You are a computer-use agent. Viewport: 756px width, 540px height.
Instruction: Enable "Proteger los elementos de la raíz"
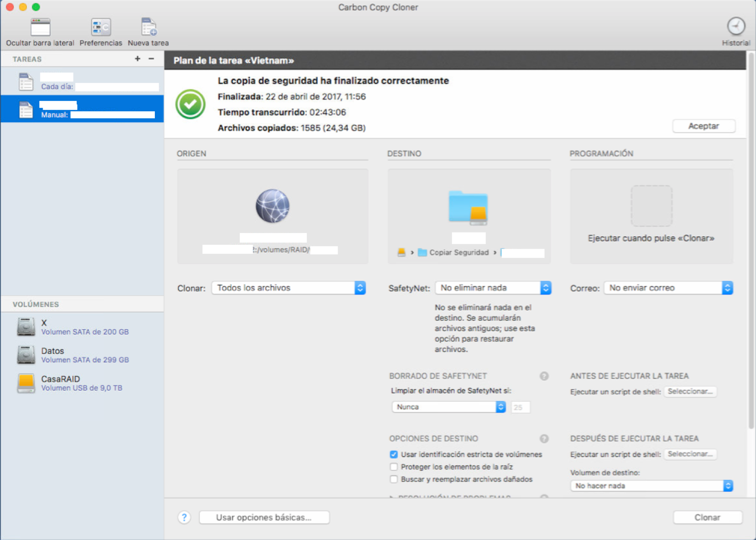coord(394,467)
